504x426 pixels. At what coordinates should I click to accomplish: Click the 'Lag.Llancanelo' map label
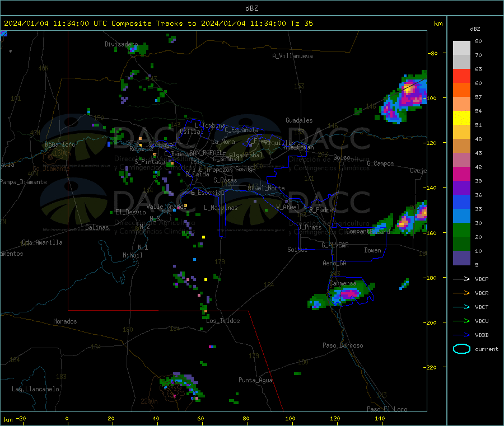coord(35,389)
